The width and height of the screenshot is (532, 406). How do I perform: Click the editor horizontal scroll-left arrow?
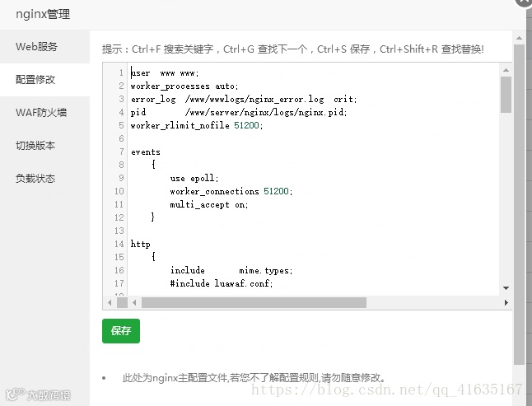(x=134, y=302)
